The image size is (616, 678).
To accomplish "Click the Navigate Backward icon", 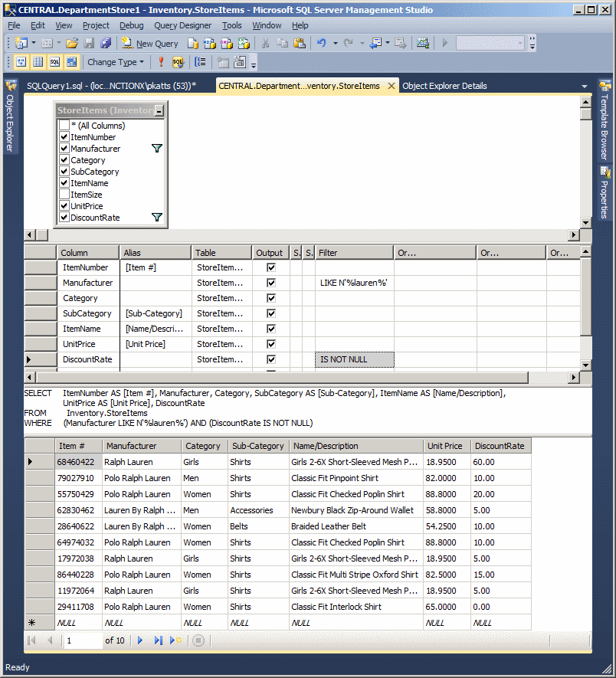I will (x=376, y=43).
